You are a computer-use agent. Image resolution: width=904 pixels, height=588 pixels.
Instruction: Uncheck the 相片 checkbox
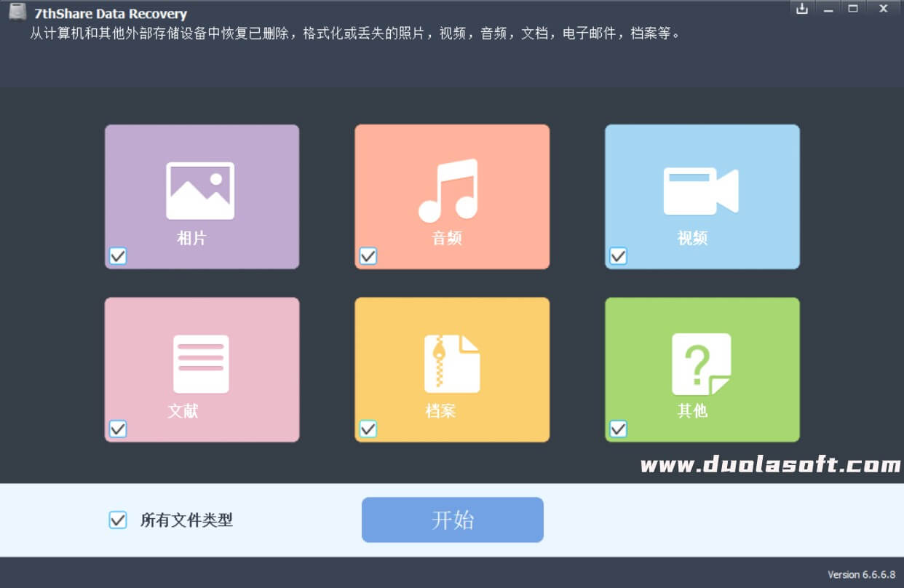pos(118,256)
